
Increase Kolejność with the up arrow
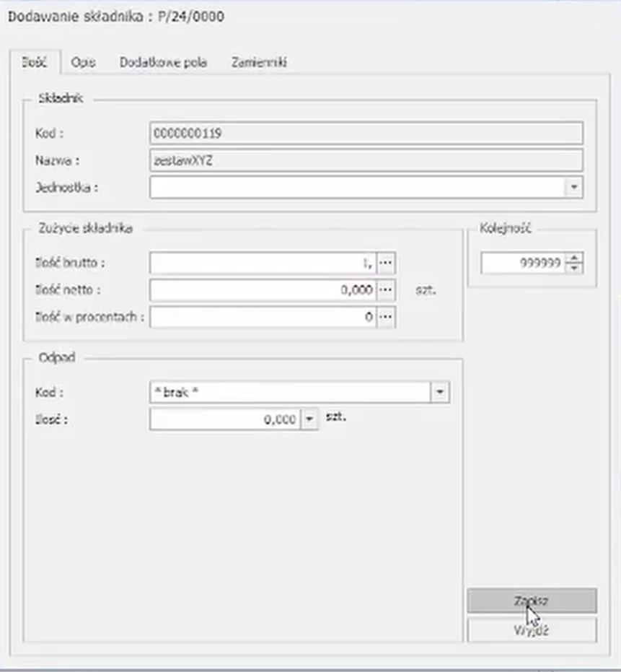tap(574, 258)
